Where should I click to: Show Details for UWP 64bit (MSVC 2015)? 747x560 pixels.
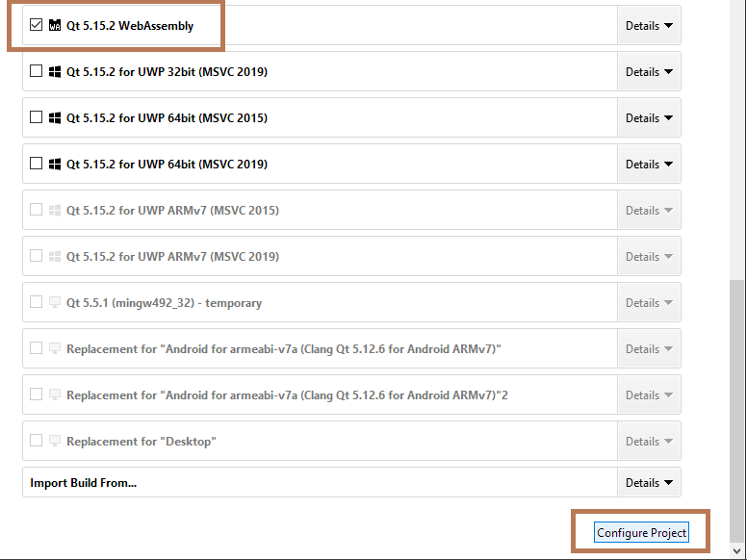point(649,118)
